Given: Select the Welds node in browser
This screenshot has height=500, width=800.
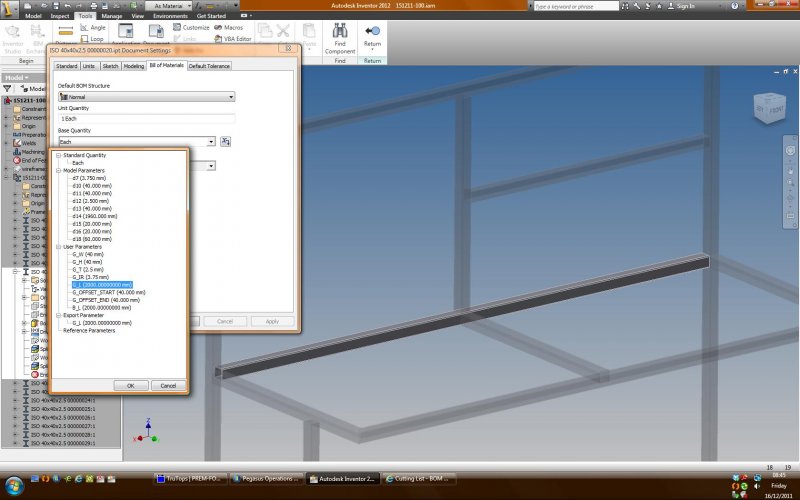Looking at the screenshot, I should coord(24,143).
